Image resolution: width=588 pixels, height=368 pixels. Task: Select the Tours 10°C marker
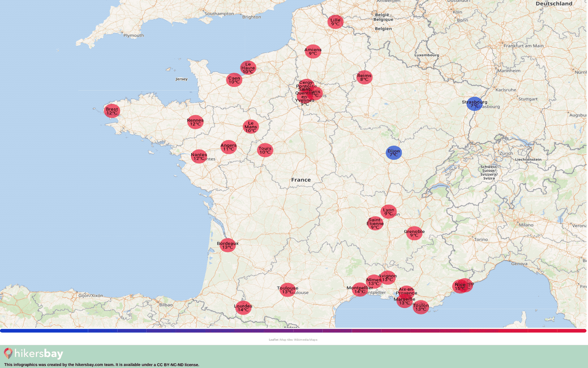pos(265,150)
